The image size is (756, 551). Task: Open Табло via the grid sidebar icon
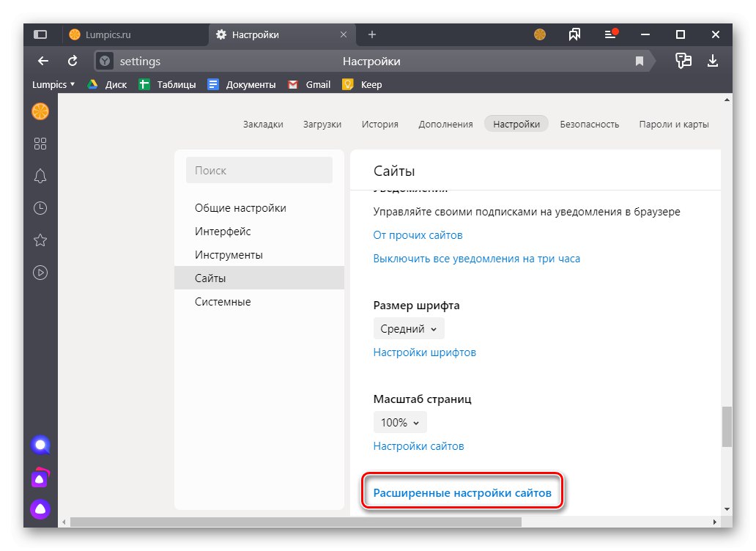coord(40,144)
